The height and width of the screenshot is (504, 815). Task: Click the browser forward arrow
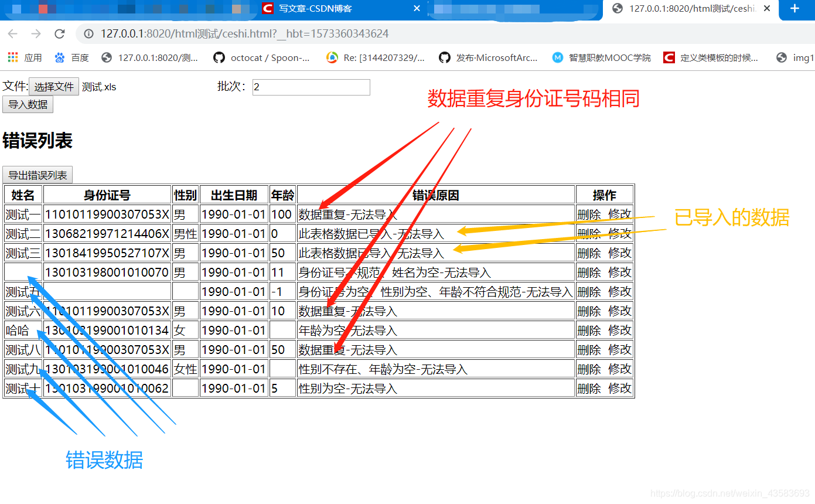click(x=36, y=34)
